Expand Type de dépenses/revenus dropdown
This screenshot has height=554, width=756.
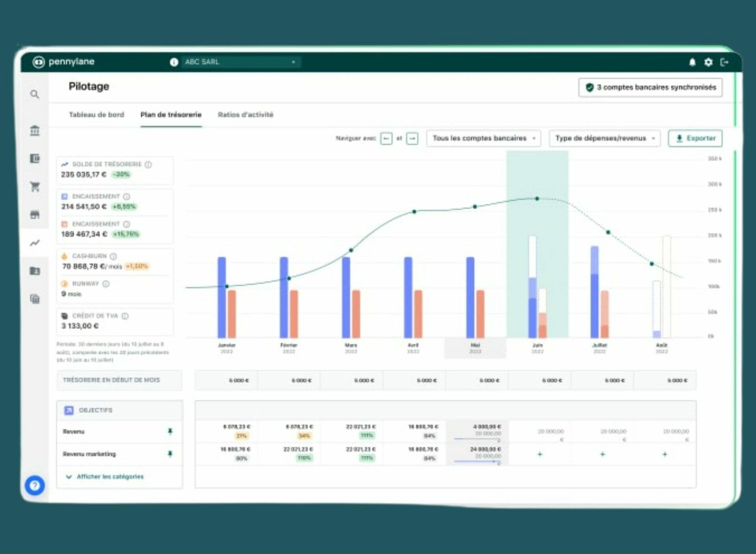click(605, 138)
